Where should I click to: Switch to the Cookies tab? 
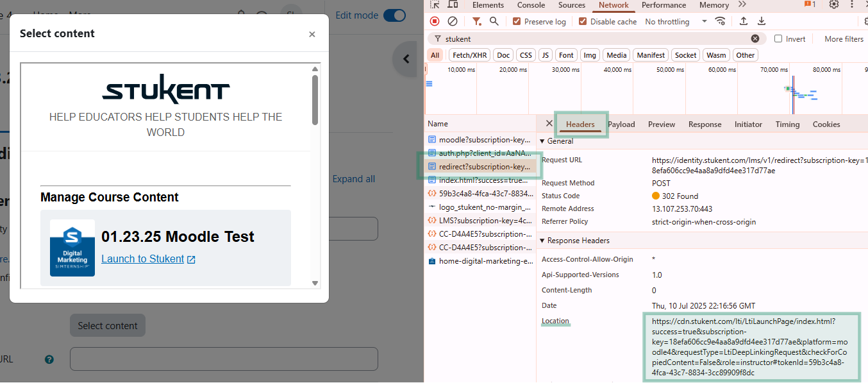[826, 124]
